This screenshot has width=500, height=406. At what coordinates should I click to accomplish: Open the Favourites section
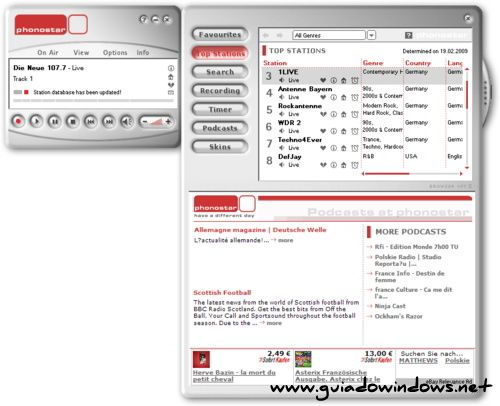click(x=220, y=34)
